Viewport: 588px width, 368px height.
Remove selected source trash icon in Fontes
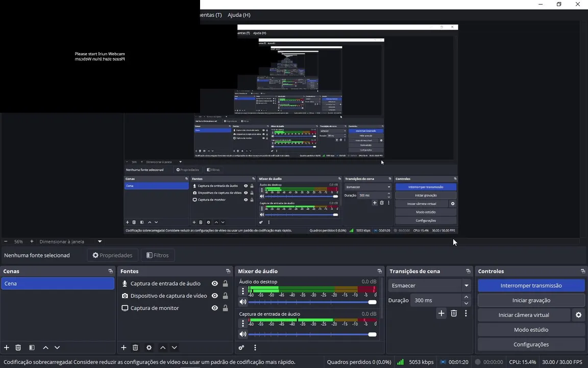135,348
